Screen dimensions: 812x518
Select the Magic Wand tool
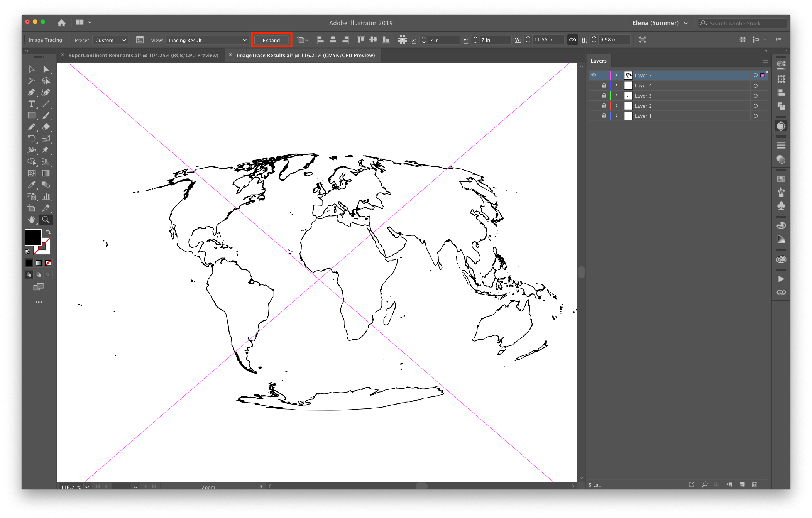point(31,81)
